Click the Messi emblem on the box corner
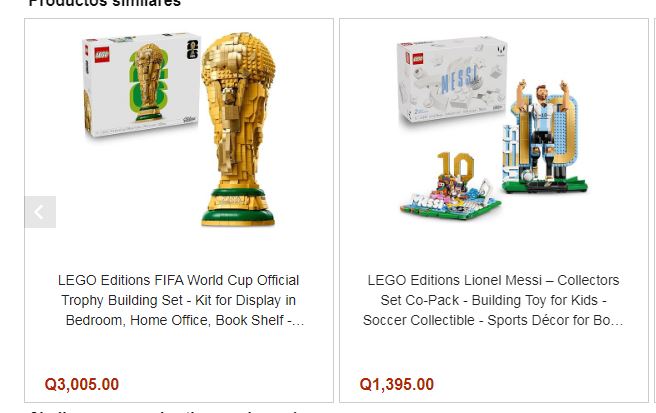The height and width of the screenshot is (413, 656). click(501, 51)
